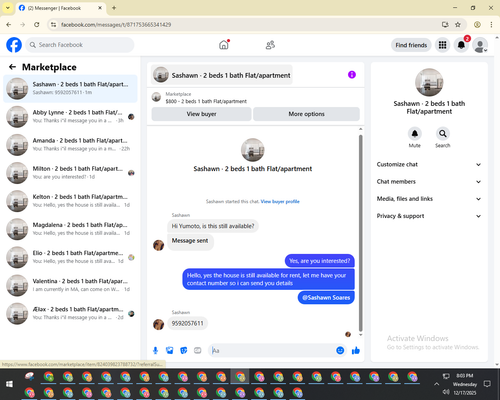Screen dimensions: 500x400
Task: Click the @Sashawn Soares mention bubble
Action: pos(326,298)
